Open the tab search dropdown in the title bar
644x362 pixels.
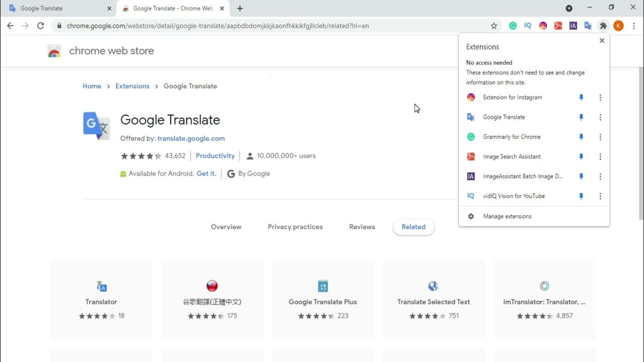click(569, 9)
